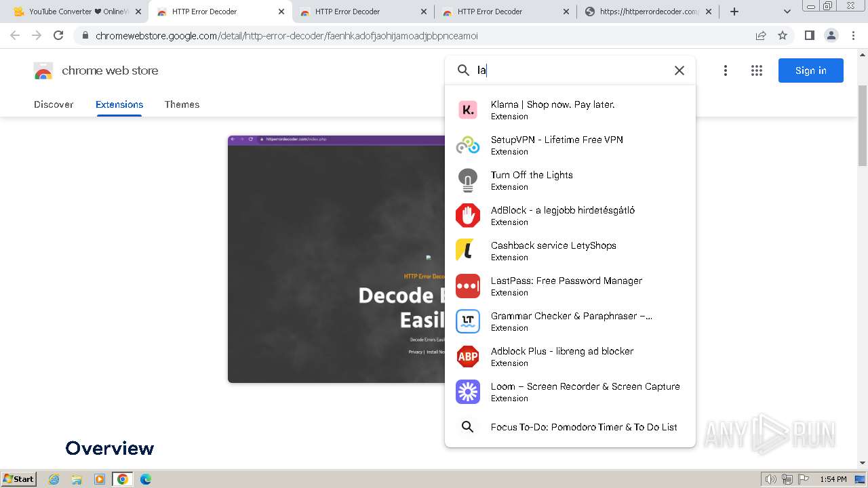Image resolution: width=868 pixels, height=488 pixels.
Task: Bookmark this page with the star
Action: (x=783, y=35)
